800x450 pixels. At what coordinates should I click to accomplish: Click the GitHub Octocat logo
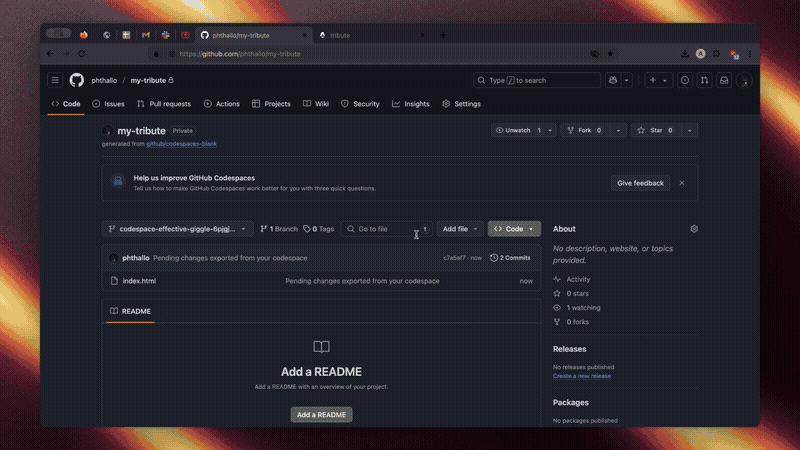77,80
